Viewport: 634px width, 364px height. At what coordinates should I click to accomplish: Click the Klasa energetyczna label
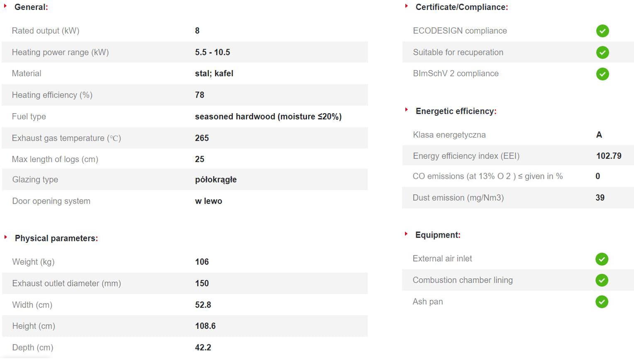pos(449,135)
